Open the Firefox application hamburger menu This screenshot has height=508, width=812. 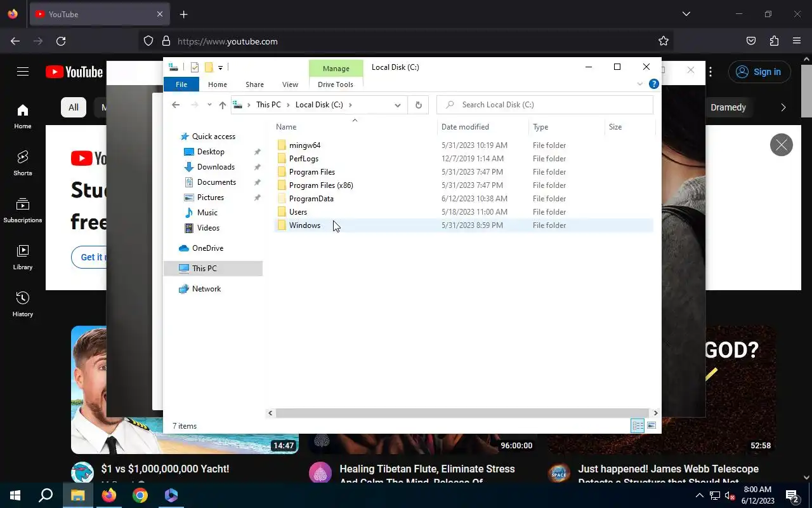[797, 41]
